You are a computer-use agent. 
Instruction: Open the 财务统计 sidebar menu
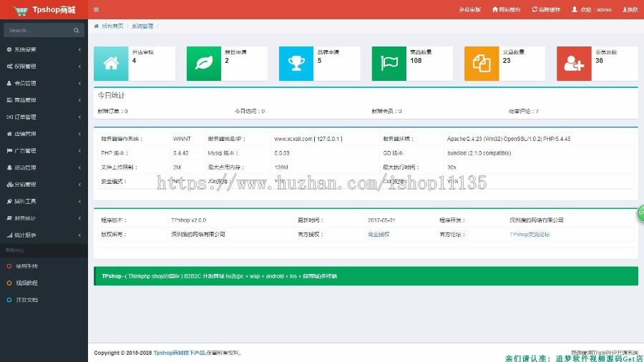pyautogui.click(x=44, y=218)
